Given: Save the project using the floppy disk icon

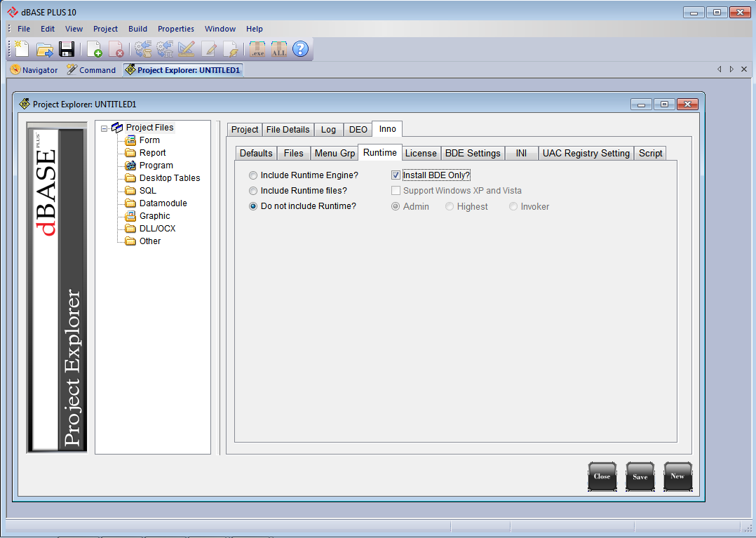Looking at the screenshot, I should coord(67,48).
